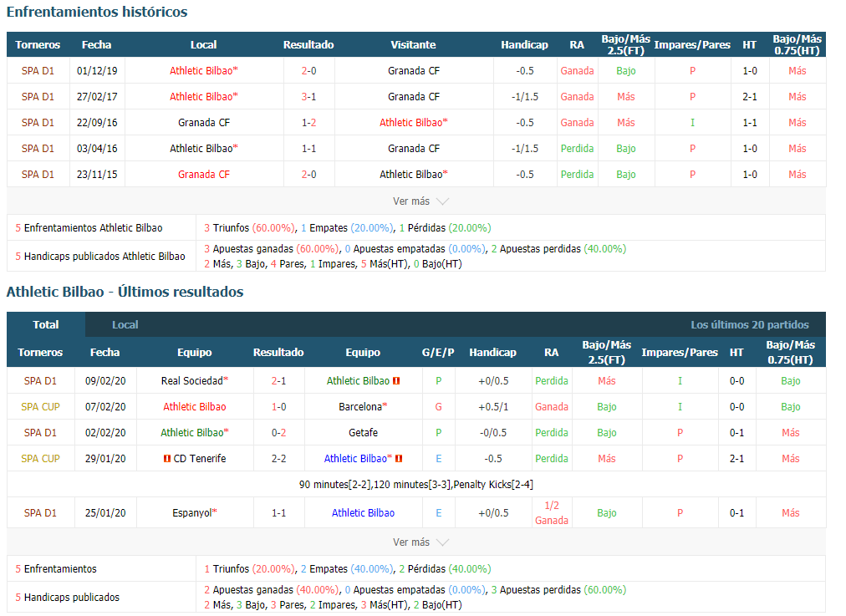Open Getafe team link

click(363, 433)
